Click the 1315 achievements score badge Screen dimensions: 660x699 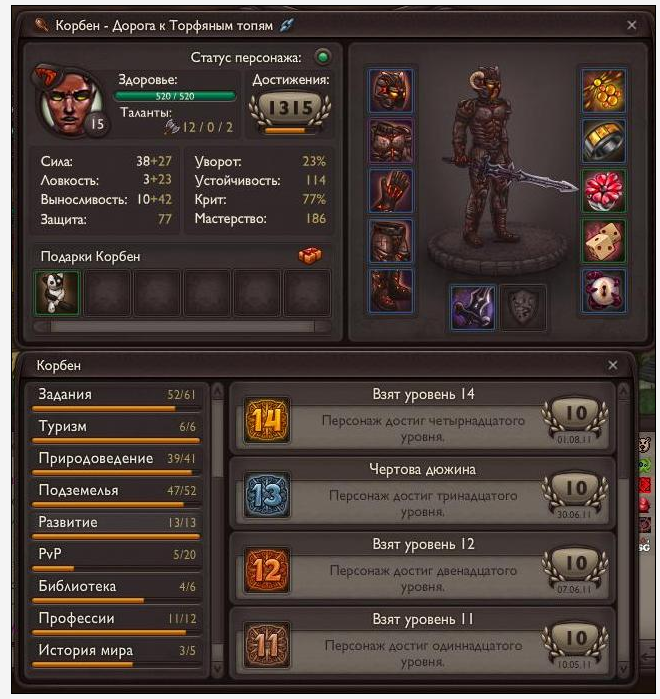pos(290,109)
